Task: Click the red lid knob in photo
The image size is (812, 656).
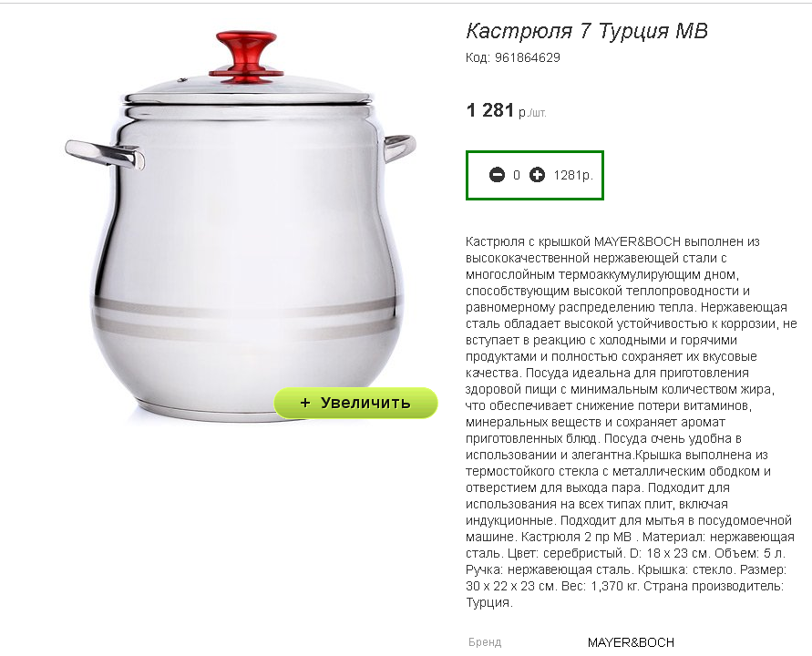Action: tap(246, 56)
